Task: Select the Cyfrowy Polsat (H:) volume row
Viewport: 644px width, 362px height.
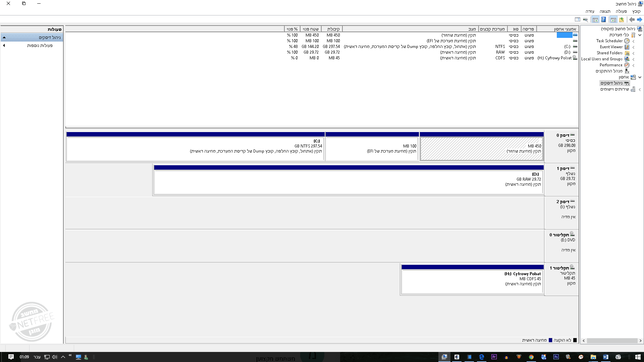Action: coord(554,58)
